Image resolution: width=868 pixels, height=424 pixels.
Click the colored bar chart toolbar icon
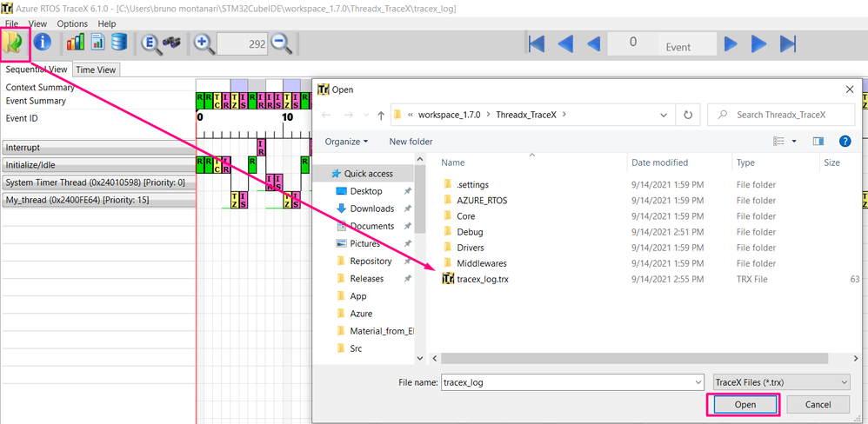click(x=76, y=42)
